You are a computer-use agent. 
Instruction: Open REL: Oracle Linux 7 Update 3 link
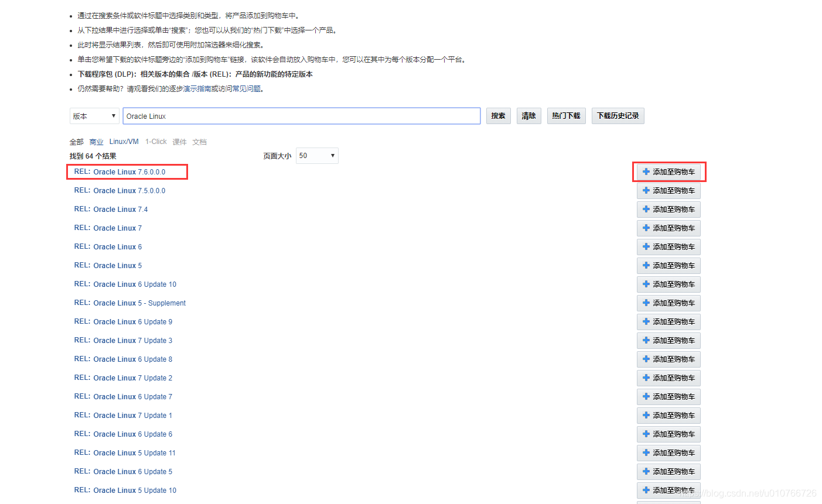click(x=124, y=341)
